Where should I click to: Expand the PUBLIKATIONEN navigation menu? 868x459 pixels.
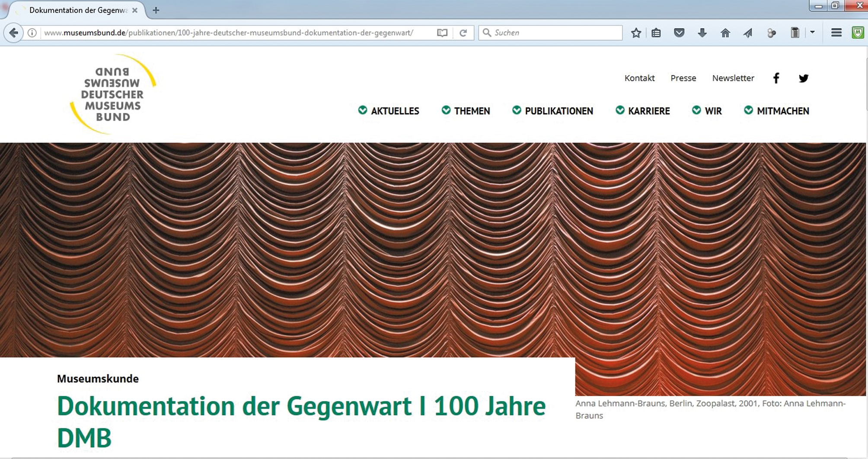tap(552, 111)
